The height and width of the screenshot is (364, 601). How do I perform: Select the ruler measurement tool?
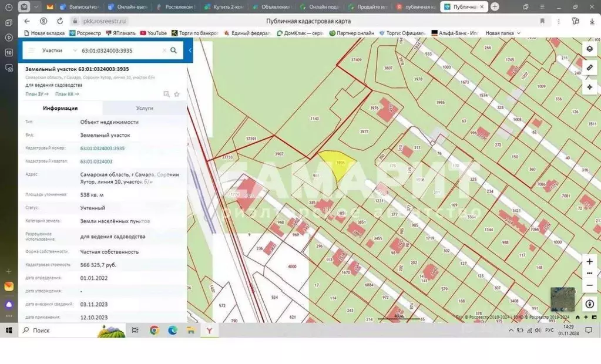[589, 68]
